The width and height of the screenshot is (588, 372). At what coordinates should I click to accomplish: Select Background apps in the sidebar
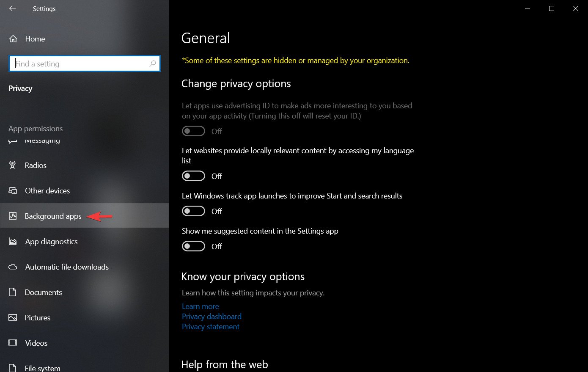85,216
